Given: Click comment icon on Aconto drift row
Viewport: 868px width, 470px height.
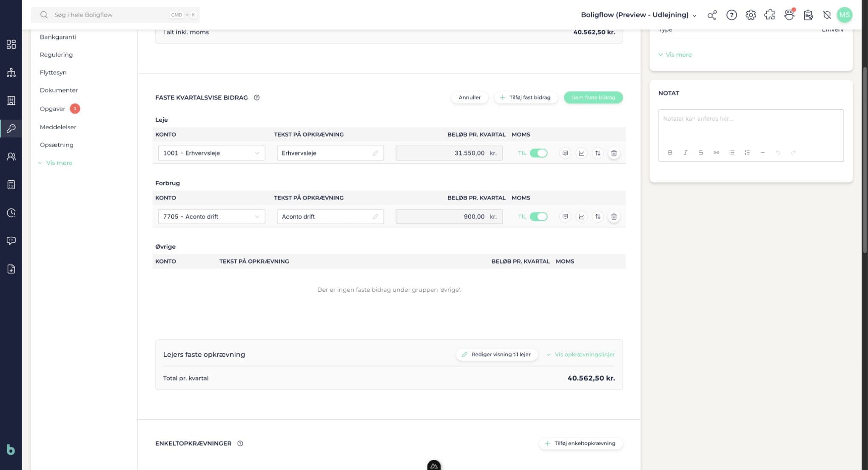Looking at the screenshot, I should 565,216.
